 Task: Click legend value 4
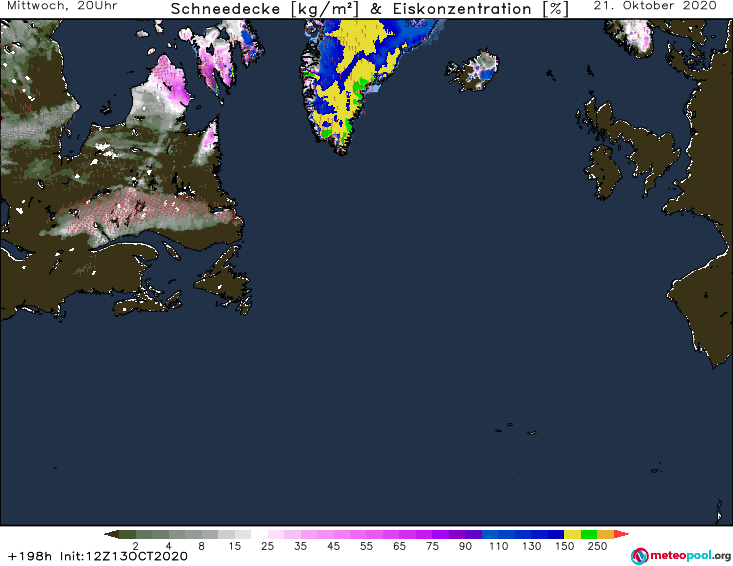coord(169,546)
